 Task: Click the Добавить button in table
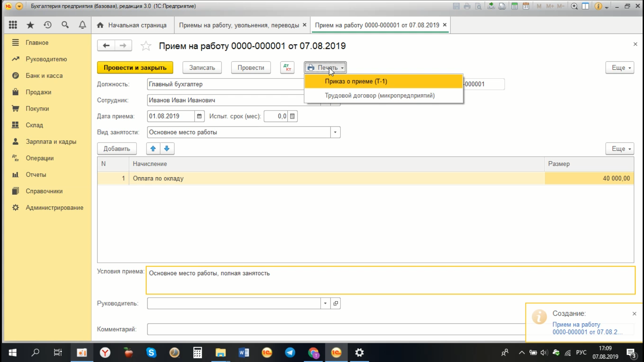tap(116, 148)
